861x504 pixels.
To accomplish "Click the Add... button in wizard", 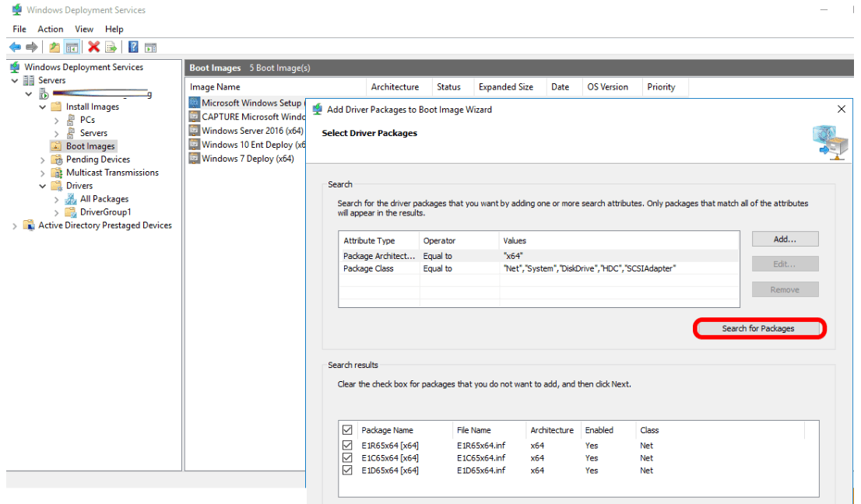I will pyautogui.click(x=785, y=239).
